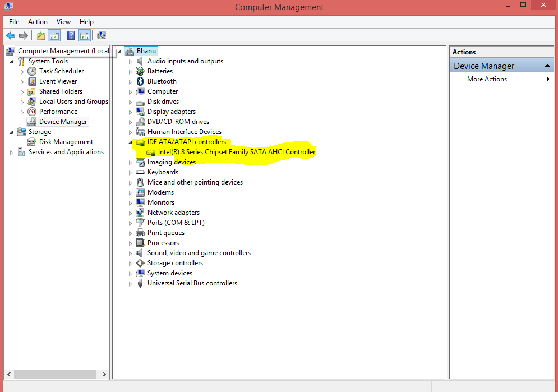Open the View menu
This screenshot has width=558, height=392.
coord(63,22)
